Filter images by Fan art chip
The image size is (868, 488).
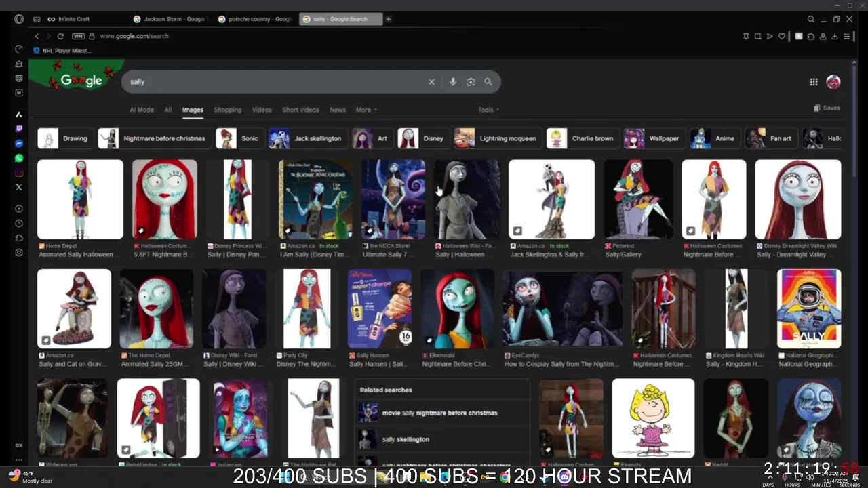click(x=770, y=138)
